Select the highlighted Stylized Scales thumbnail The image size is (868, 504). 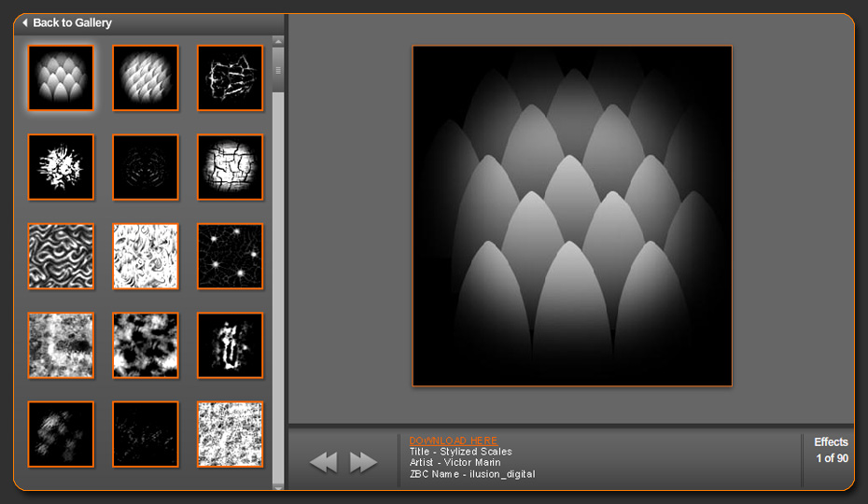pyautogui.click(x=61, y=78)
